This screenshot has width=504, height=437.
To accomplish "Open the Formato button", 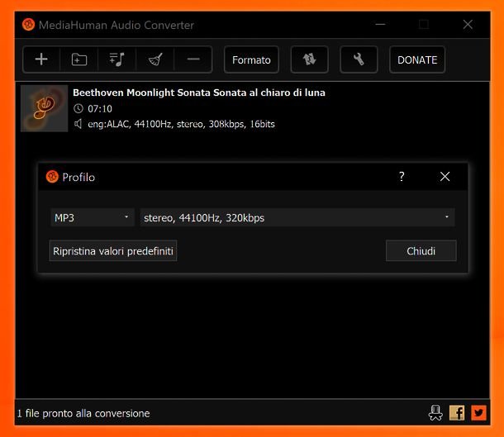I will click(x=251, y=59).
